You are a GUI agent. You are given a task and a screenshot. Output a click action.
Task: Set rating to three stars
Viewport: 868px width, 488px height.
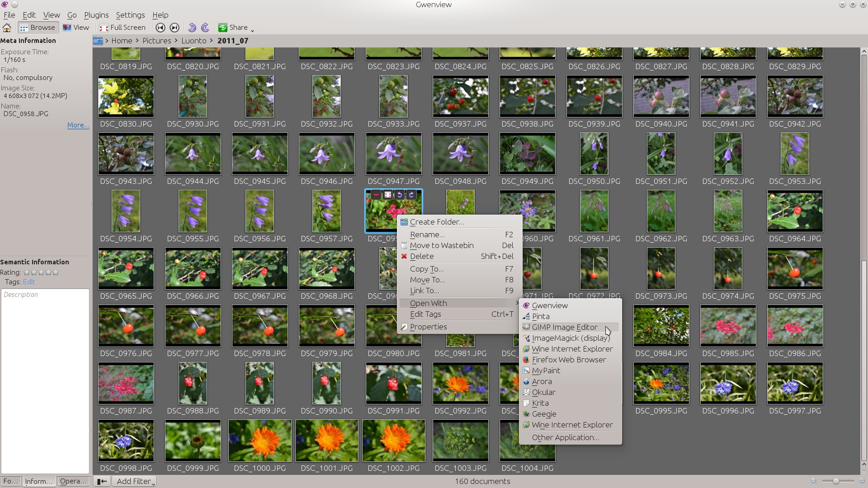[41, 272]
